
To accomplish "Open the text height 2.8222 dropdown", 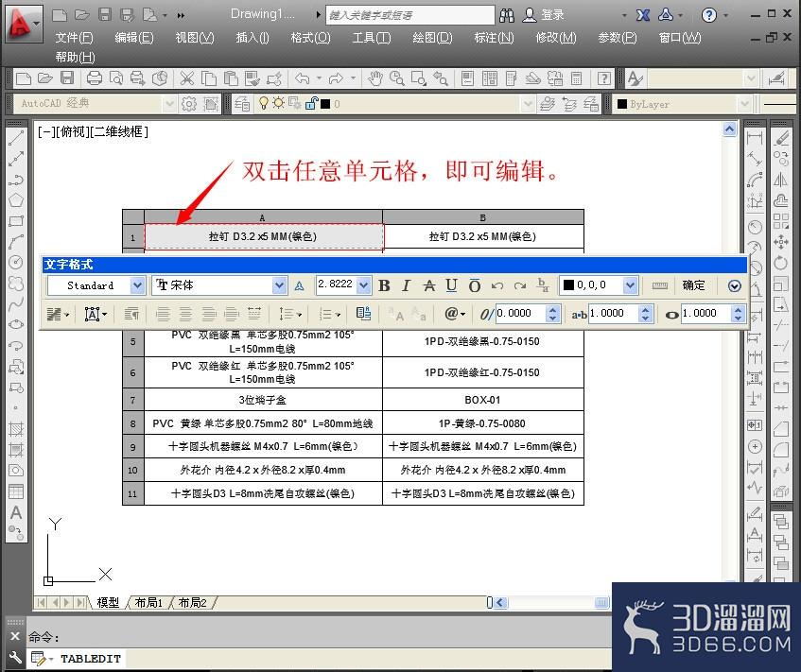I will pyautogui.click(x=363, y=285).
